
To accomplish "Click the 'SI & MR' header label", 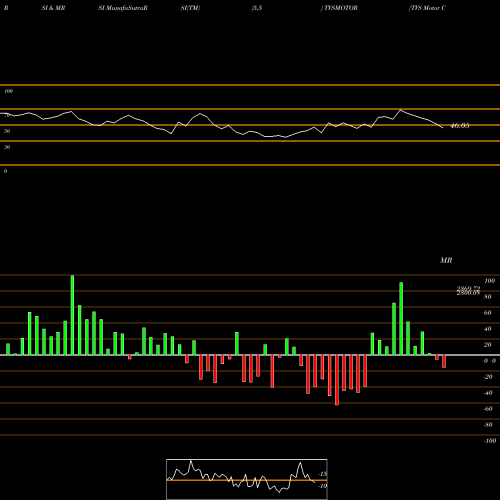I will click(x=53, y=8).
